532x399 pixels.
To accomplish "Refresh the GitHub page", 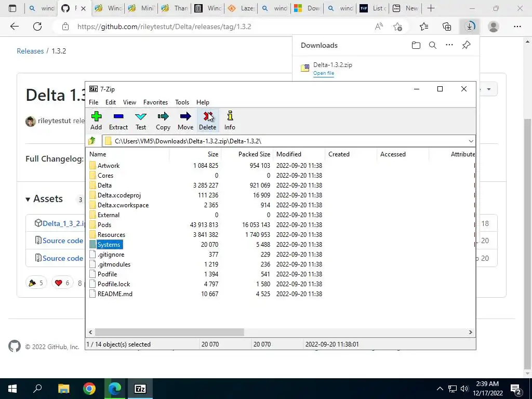I will pyautogui.click(x=37, y=26).
